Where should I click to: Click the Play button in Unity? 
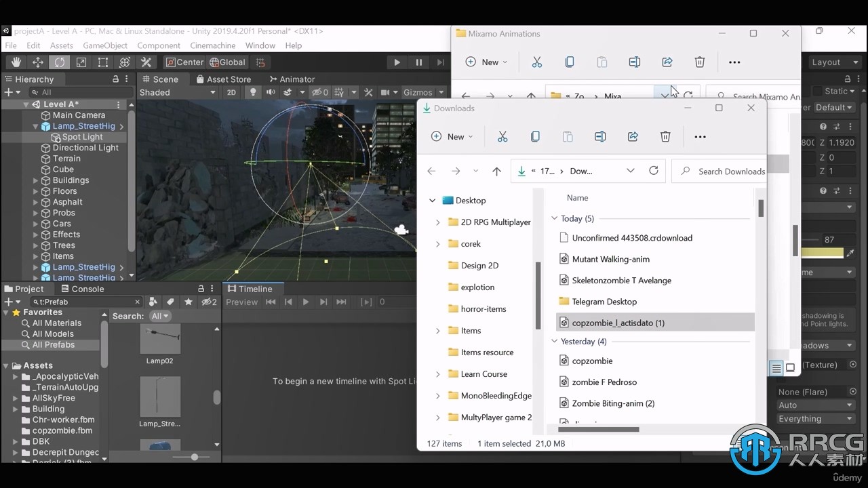[x=397, y=62]
